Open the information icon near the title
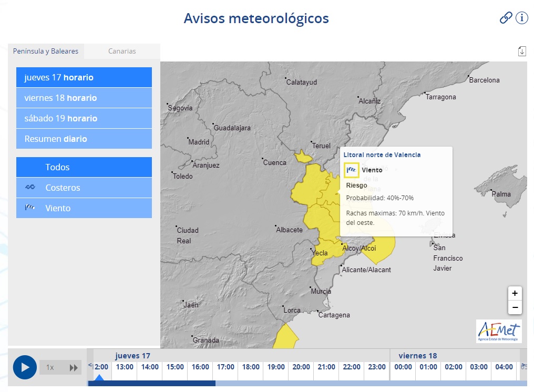Image resolution: width=534 pixels, height=392 pixels. [521, 17]
